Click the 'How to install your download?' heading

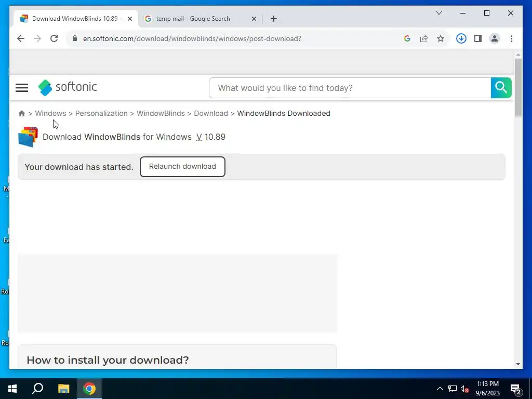108,360
